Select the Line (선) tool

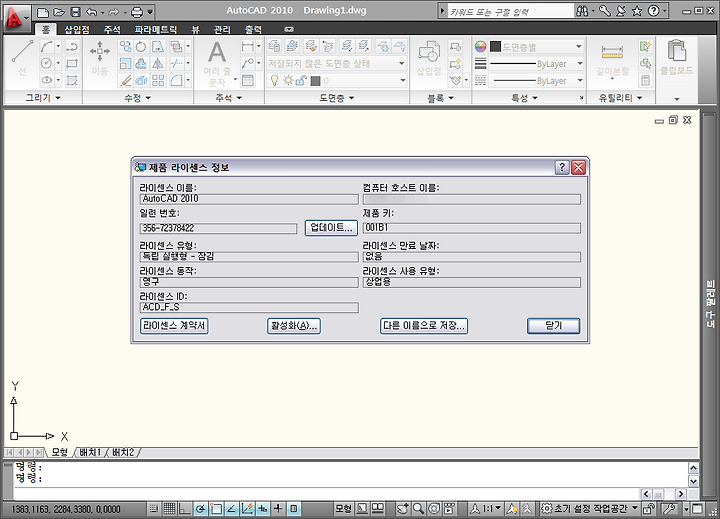22,57
